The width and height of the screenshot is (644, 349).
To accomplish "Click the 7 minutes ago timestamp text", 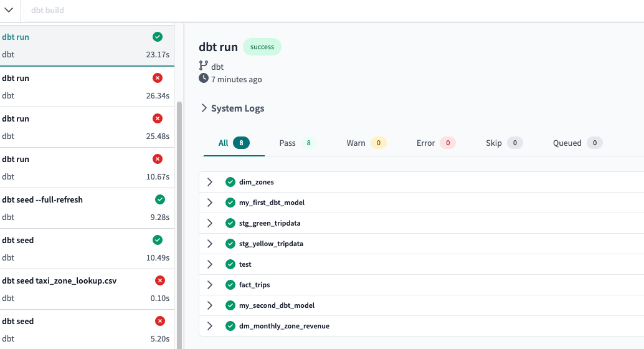I will coord(236,79).
